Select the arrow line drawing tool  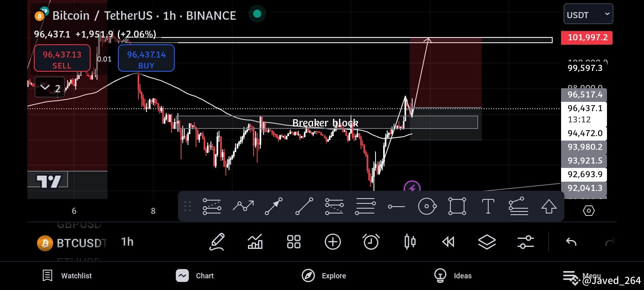click(274, 207)
